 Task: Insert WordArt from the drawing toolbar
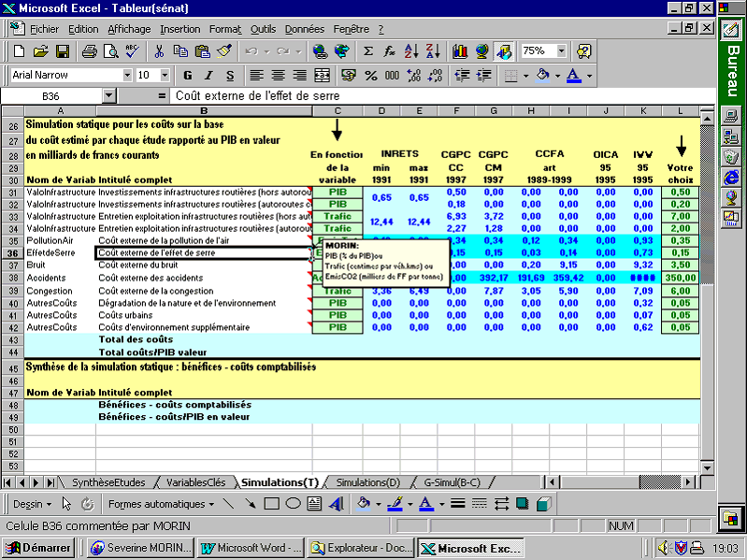pos(338,504)
